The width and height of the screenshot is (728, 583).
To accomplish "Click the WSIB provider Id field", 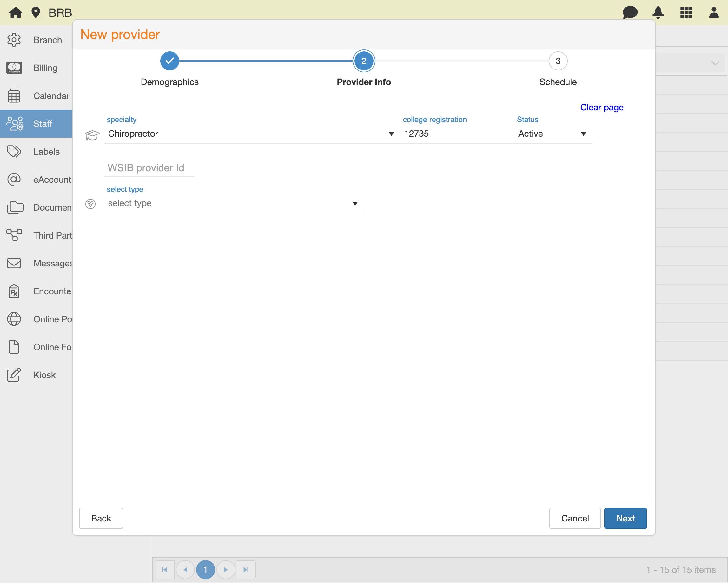I will (x=149, y=168).
